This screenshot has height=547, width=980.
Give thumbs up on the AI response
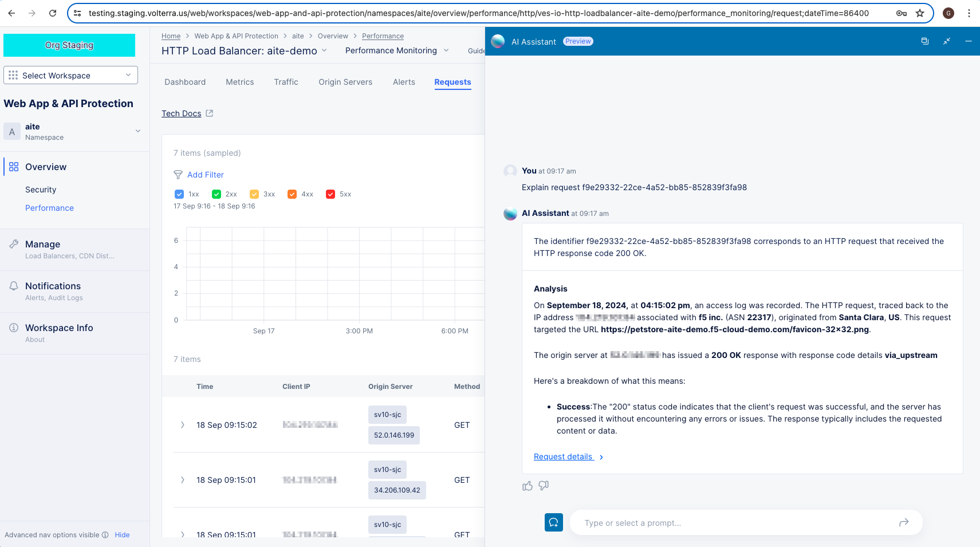coord(527,485)
